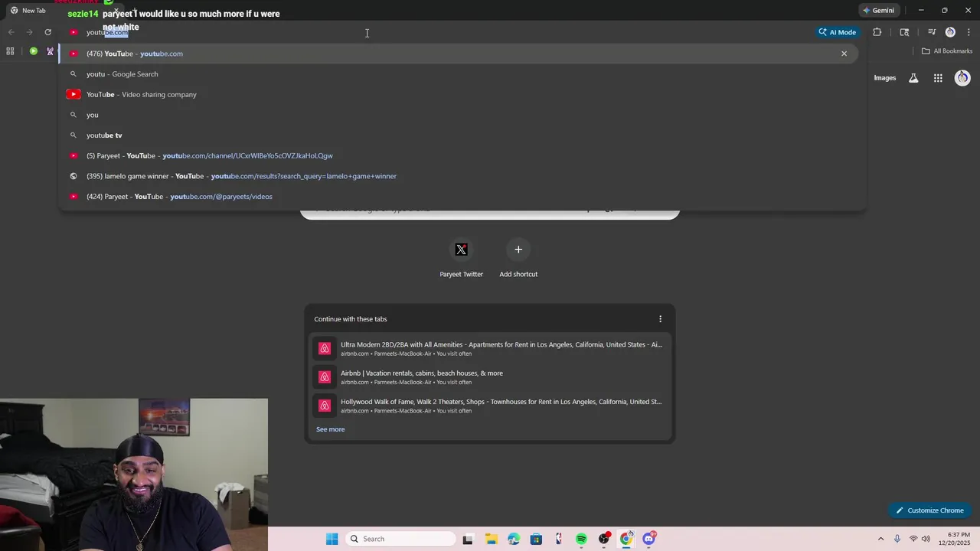980x551 pixels.
Task: Open Google Images link
Action: click(884, 78)
